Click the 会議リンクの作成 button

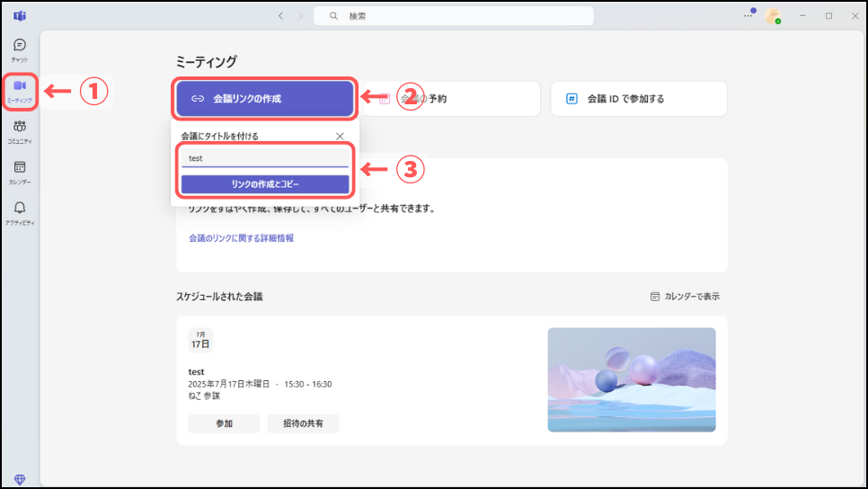click(x=264, y=99)
